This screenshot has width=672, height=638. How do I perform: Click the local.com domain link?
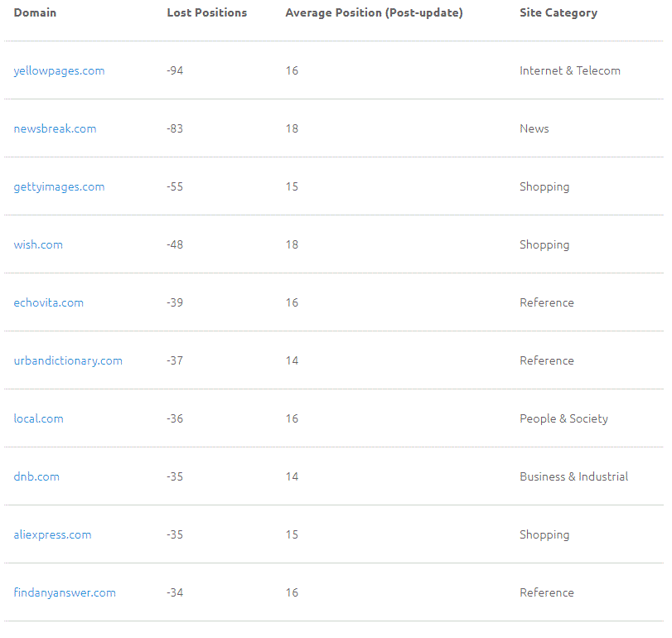(38, 418)
